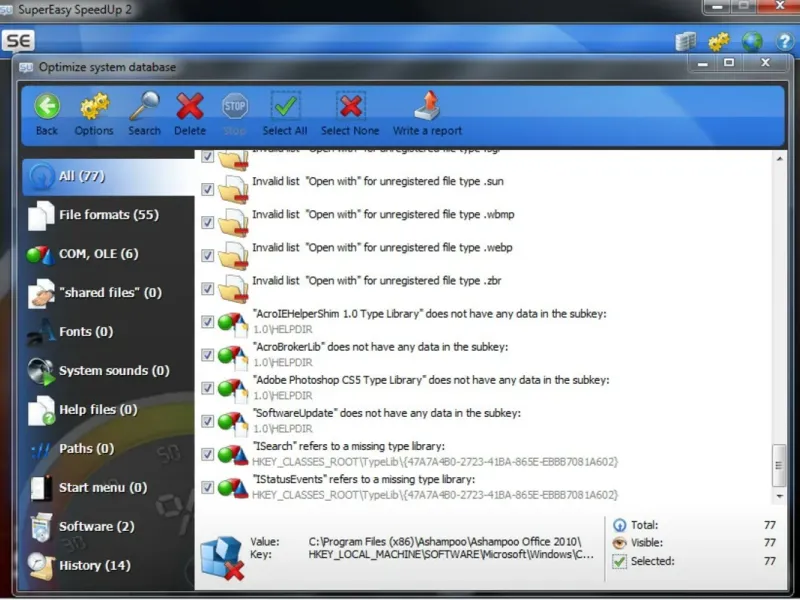
Task: Click COM icon of IStatusEvents entry
Action: tap(233, 488)
